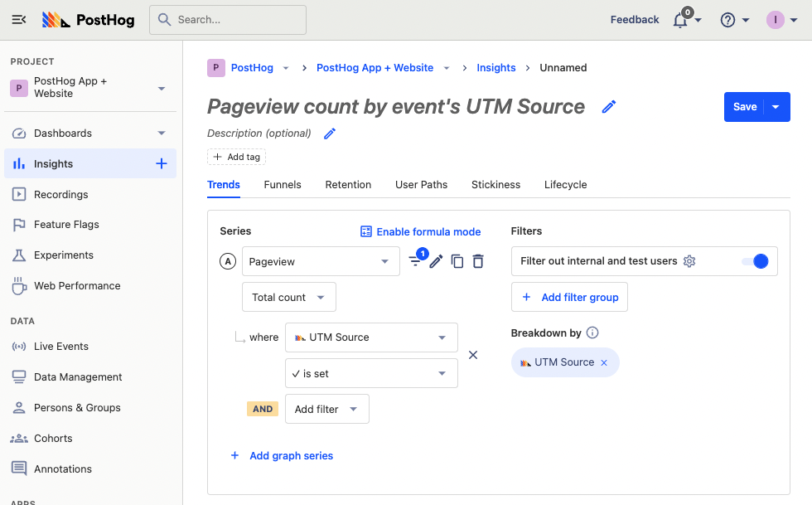The width and height of the screenshot is (812, 505).
Task: Delete the Pageview series with the trash icon
Action: (478, 260)
